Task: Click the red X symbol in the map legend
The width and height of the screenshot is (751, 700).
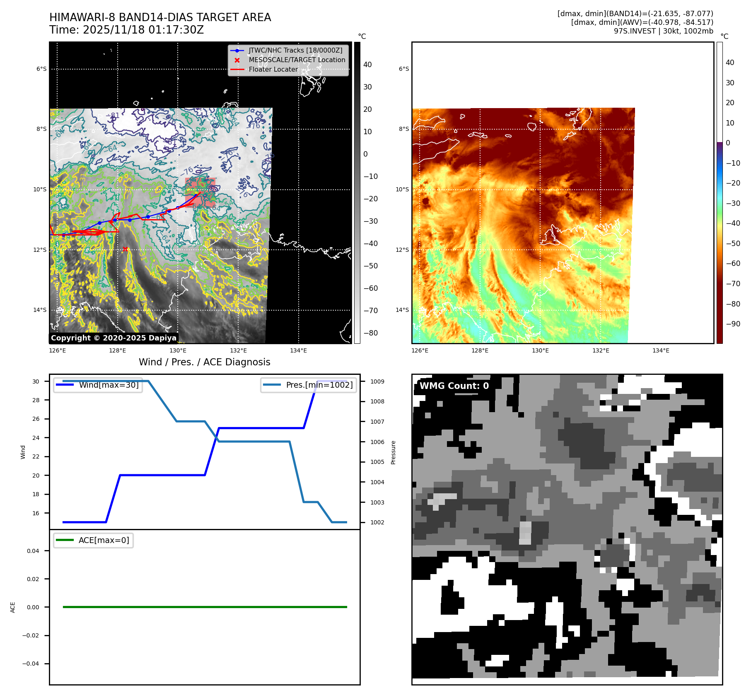Action: tap(237, 60)
